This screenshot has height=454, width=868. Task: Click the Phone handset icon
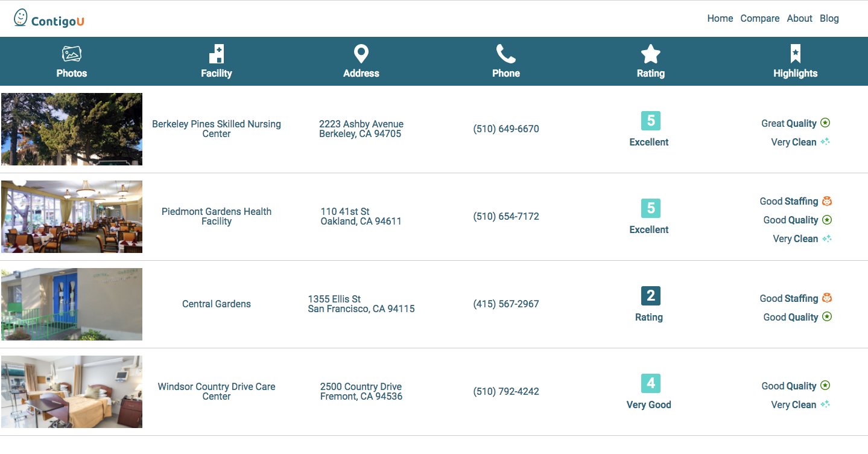pyautogui.click(x=506, y=54)
